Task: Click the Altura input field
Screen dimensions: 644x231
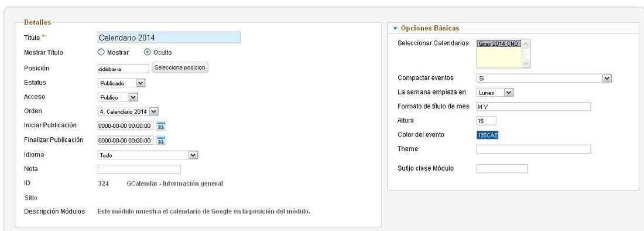Action: [487, 121]
